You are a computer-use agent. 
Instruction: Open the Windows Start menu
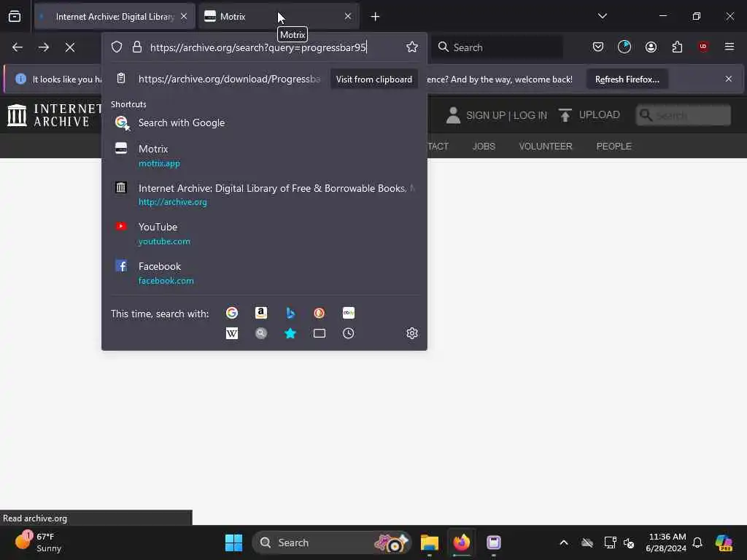click(233, 542)
